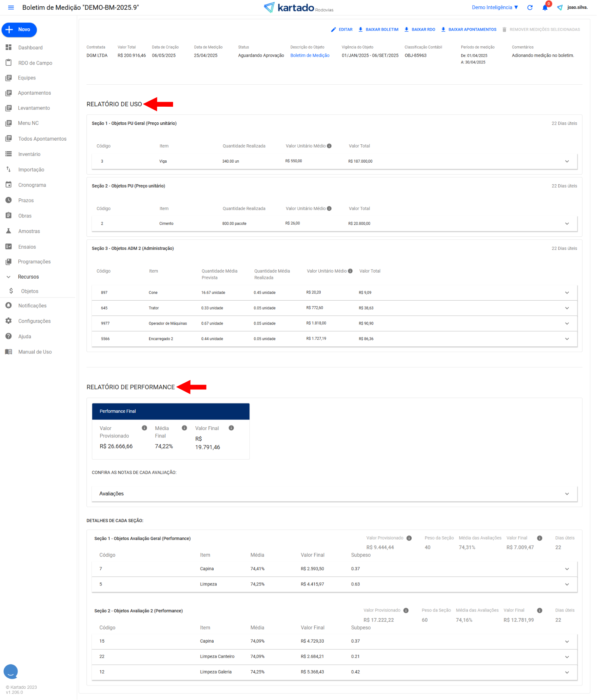The image size is (597, 700).
Task: Click info icon beside Valor Provisionado card
Action: [144, 428]
